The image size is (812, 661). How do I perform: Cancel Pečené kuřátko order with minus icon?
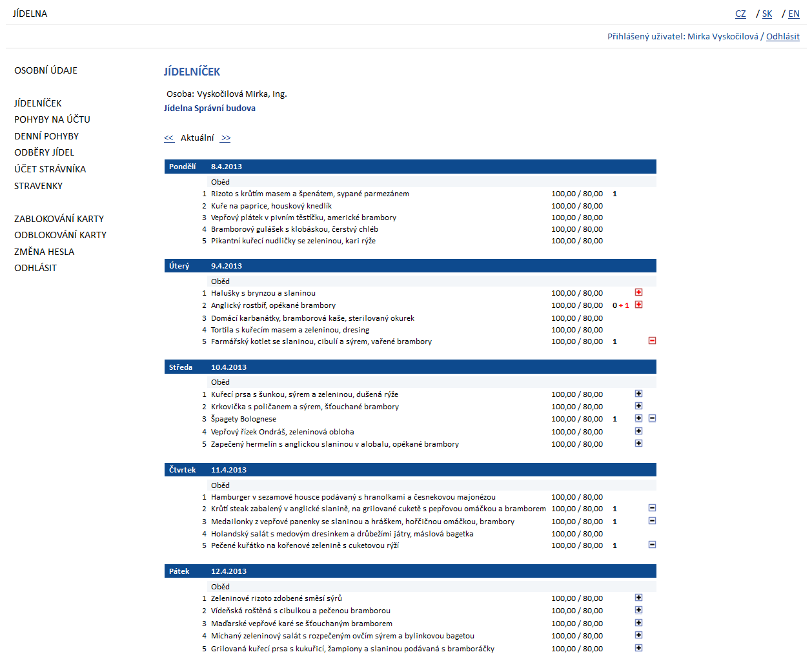pyautogui.click(x=652, y=545)
